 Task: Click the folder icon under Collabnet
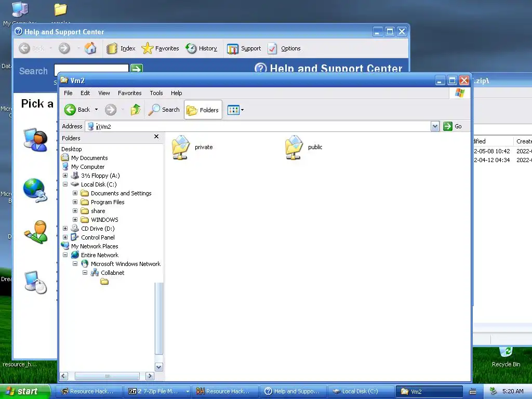[104, 282]
